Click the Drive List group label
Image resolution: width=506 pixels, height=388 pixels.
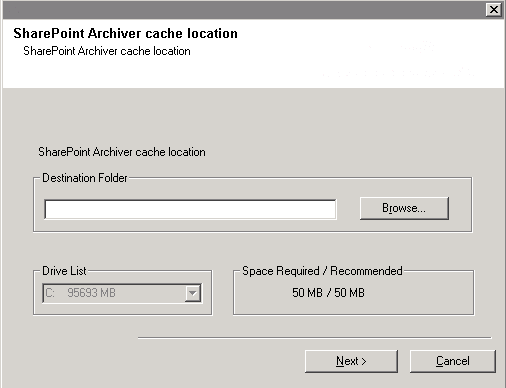(64, 271)
